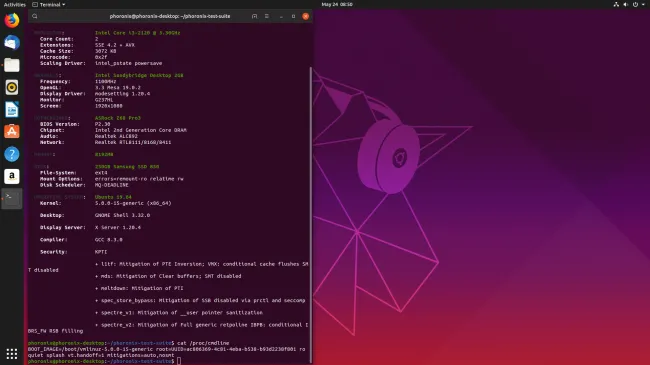Maximize the terminal window
Image resolution: width=650 pixels, height=365 pixels.
pos(293,16)
